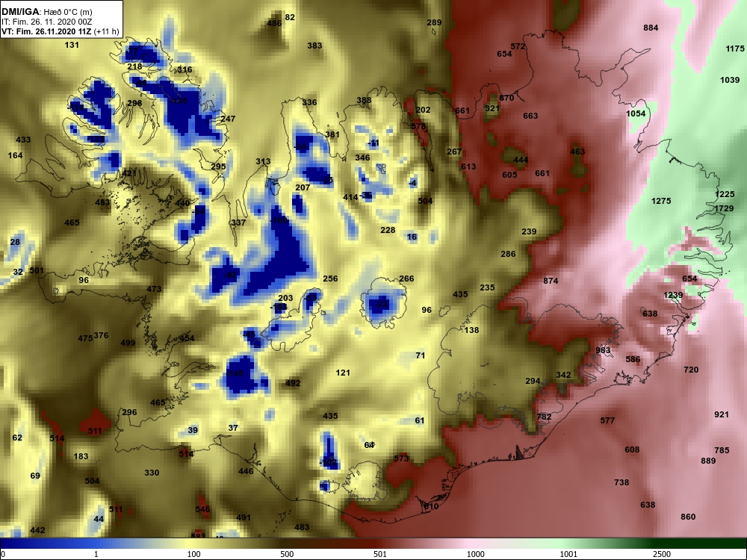Click the map value 433
Image resolution: width=747 pixels, height=560 pixels.
tap(23, 140)
